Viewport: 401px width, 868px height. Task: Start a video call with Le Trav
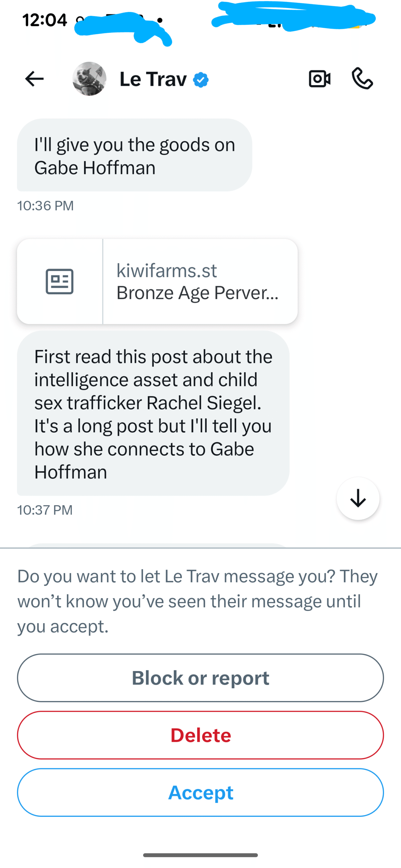319,79
